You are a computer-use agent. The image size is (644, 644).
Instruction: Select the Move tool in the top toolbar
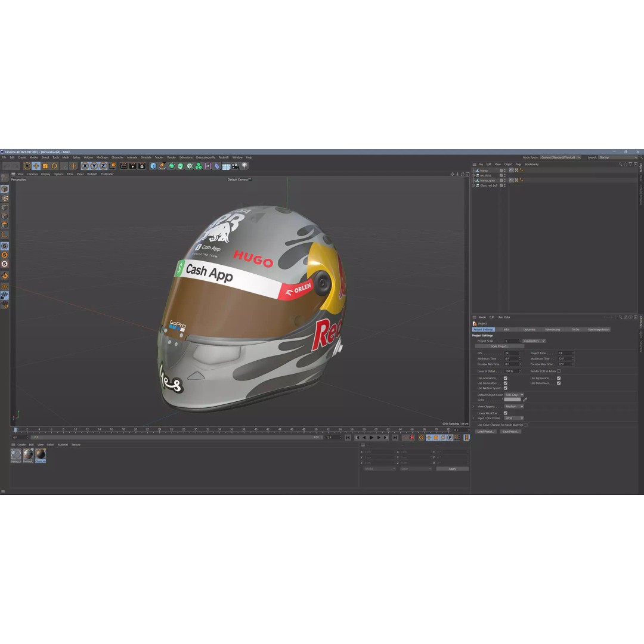[36, 167]
